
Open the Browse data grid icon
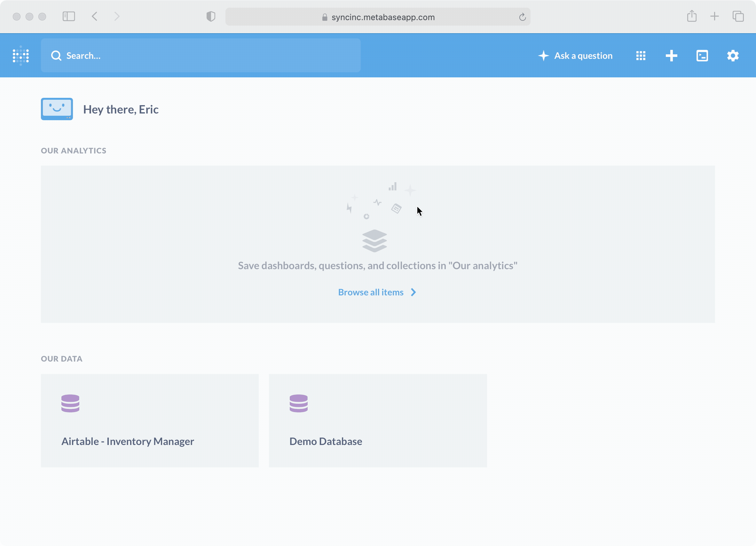click(x=640, y=56)
